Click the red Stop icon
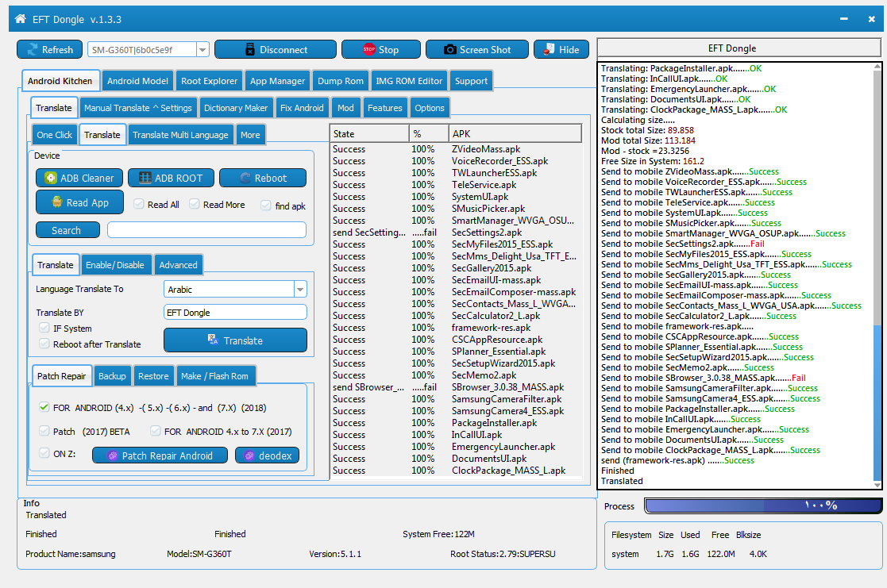 pos(368,50)
